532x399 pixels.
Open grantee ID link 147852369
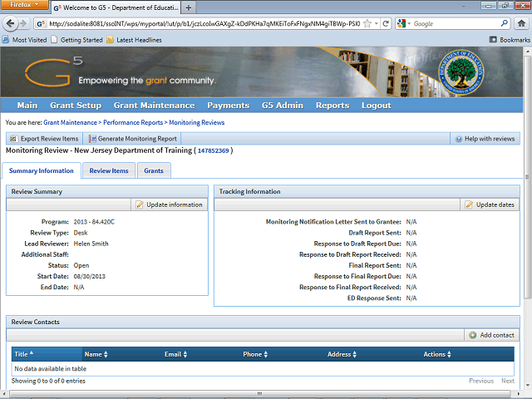(213, 150)
